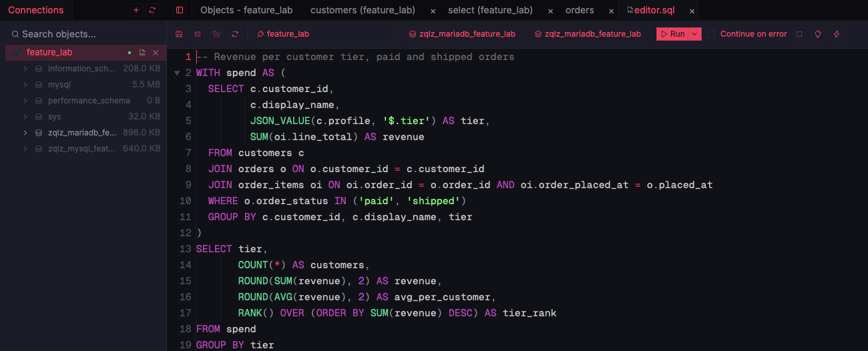Switch to Objects - feature_lab tab
The width and height of the screenshot is (868, 351).
tap(246, 10)
